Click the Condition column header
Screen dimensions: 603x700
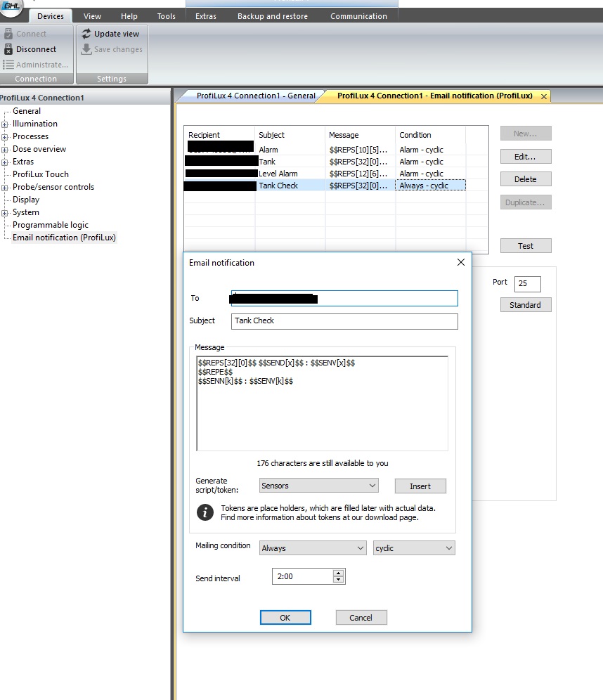coord(430,135)
